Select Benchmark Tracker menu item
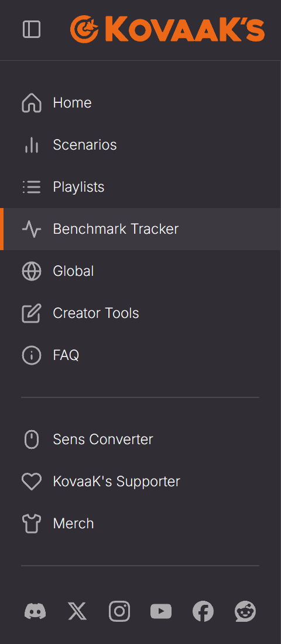The image size is (281, 644). coord(140,229)
